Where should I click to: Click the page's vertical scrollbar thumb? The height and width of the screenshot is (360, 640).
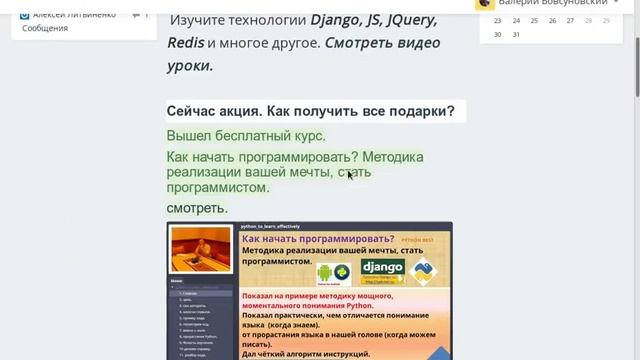coord(637,67)
